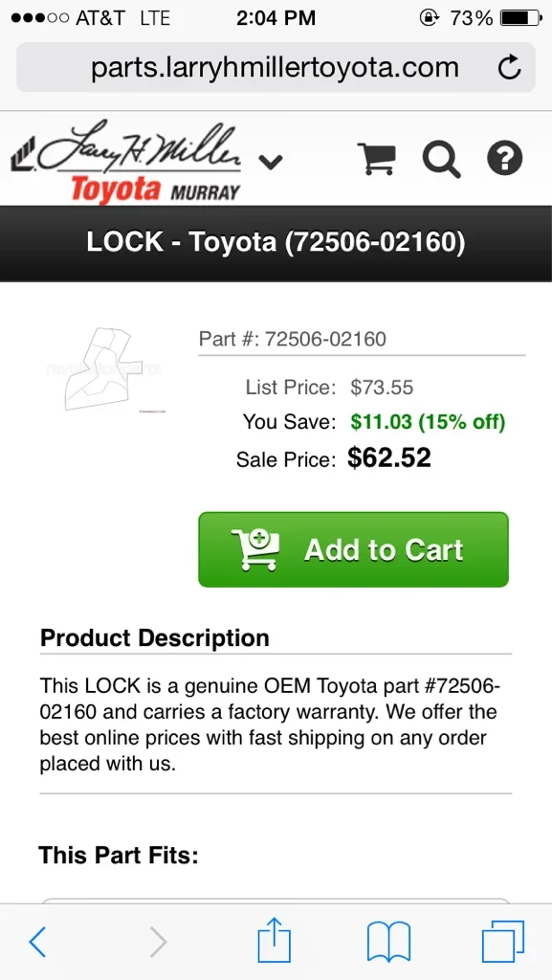Screen dimensions: 552x980
Task: Open the shopping cart icon
Action: [x=377, y=159]
